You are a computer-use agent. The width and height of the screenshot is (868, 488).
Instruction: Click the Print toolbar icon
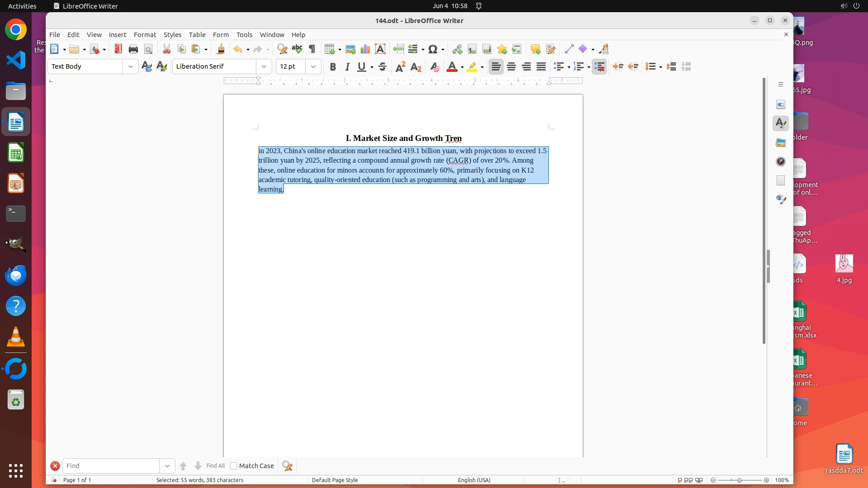click(x=133, y=49)
